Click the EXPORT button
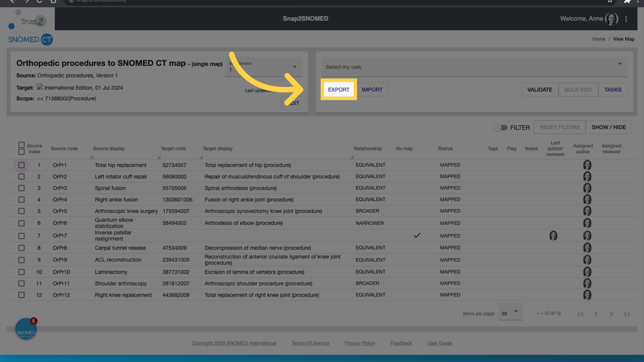Image resolution: width=644 pixels, height=362 pixels. tap(338, 89)
